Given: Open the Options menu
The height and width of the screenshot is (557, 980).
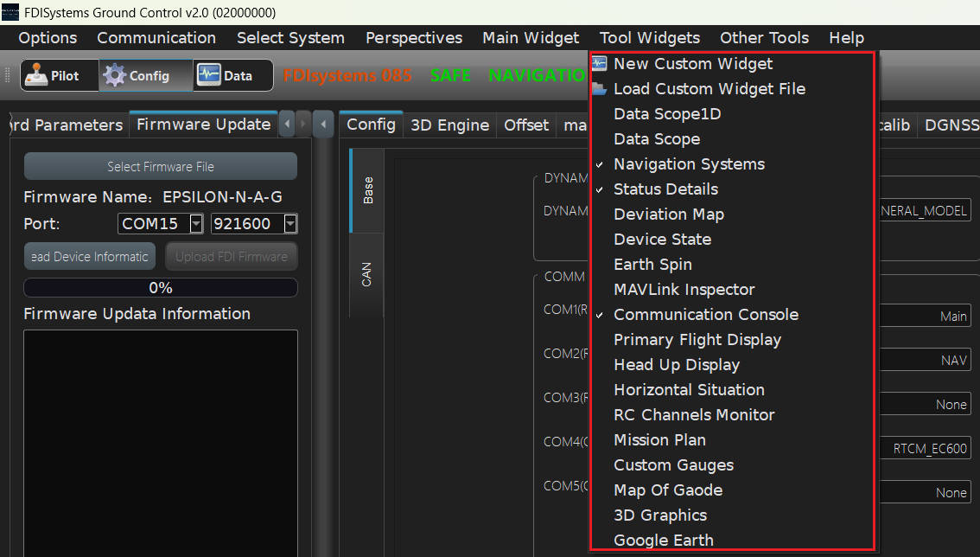Looking at the screenshot, I should [x=48, y=37].
